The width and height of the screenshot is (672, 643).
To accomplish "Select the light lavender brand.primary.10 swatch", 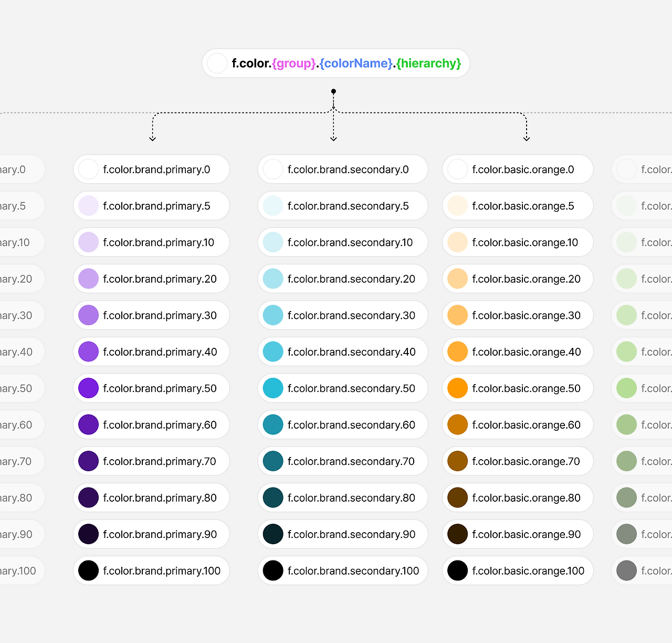I will 88,242.
